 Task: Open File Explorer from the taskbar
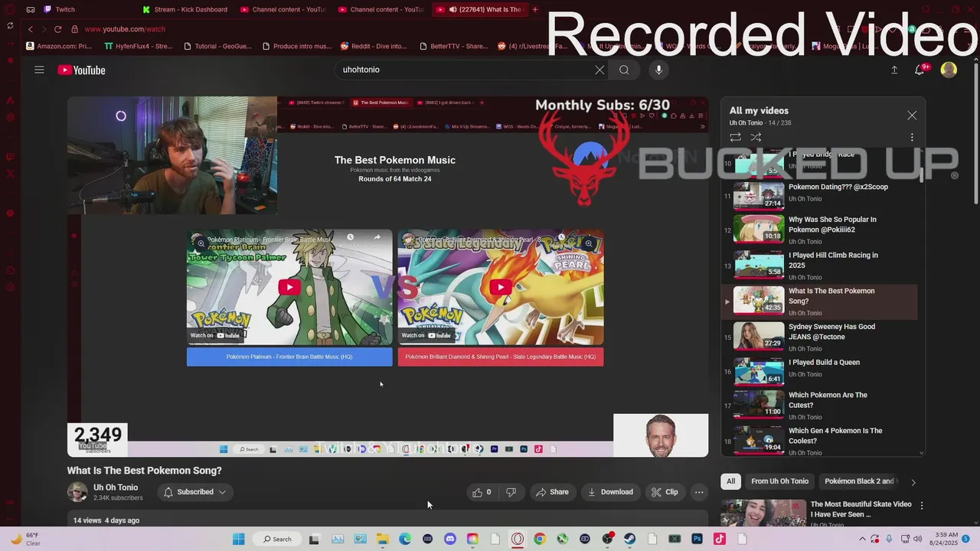(x=382, y=539)
